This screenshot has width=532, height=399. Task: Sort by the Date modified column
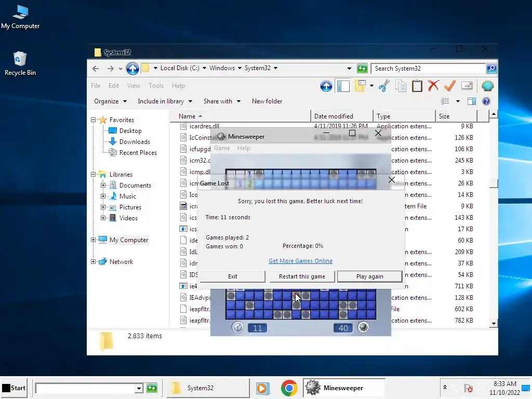click(342, 116)
